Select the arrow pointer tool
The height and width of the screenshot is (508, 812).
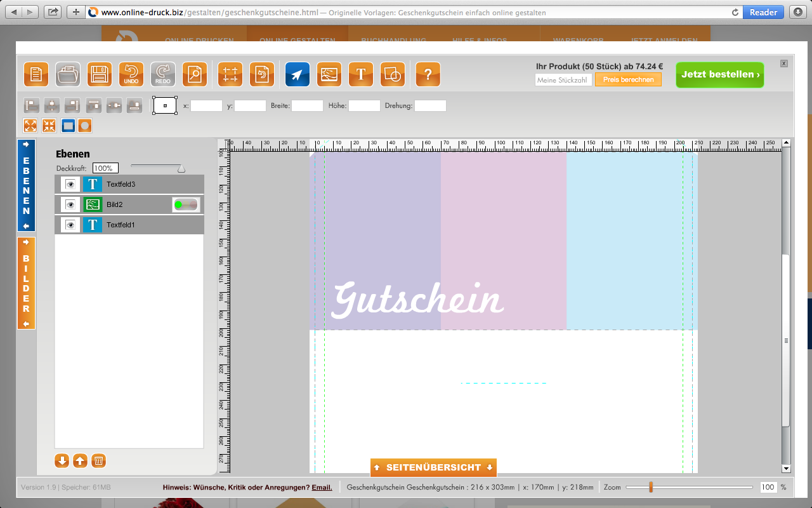point(298,74)
